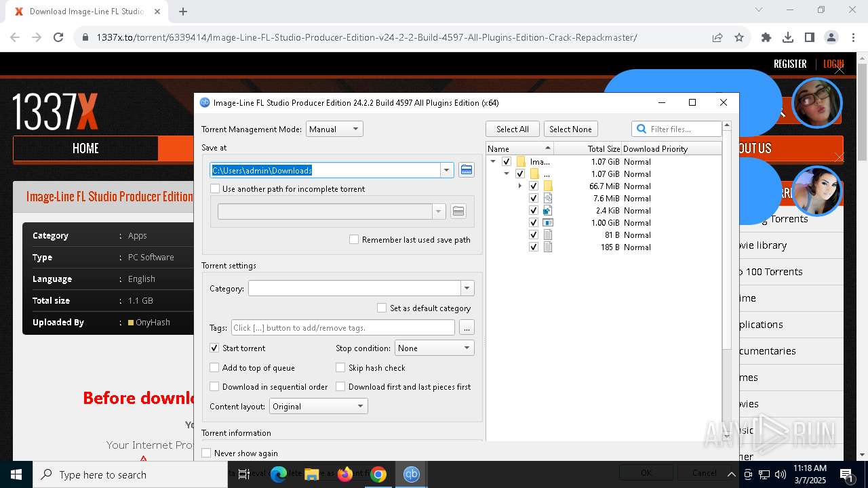868x488 pixels.
Task: Open the Torrent Management Mode dropdown
Action: [x=334, y=129]
